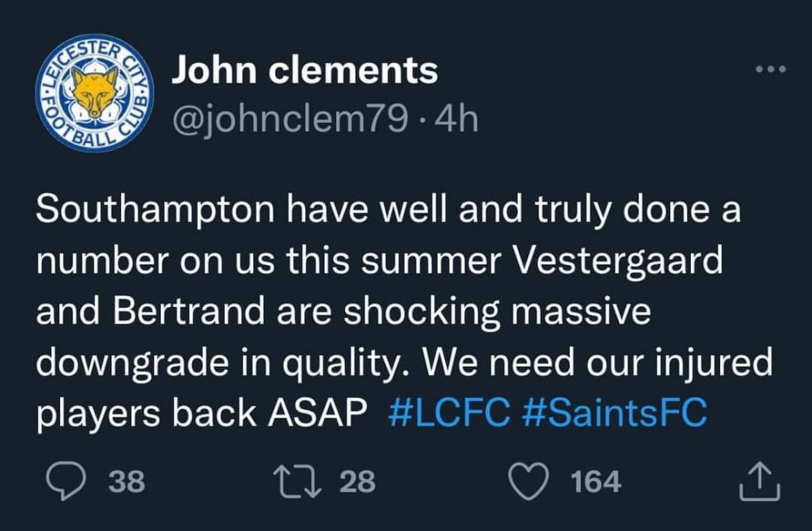The width and height of the screenshot is (812, 531).
Task: Retweet the post using the arrows icon
Action: [x=307, y=482]
